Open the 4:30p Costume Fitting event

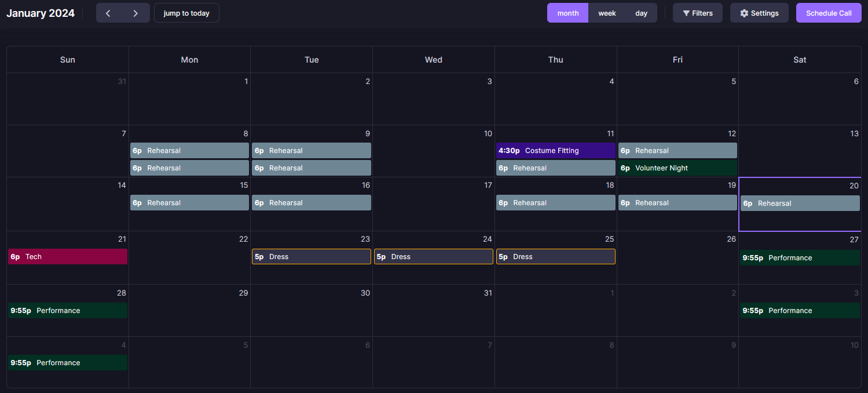click(555, 151)
